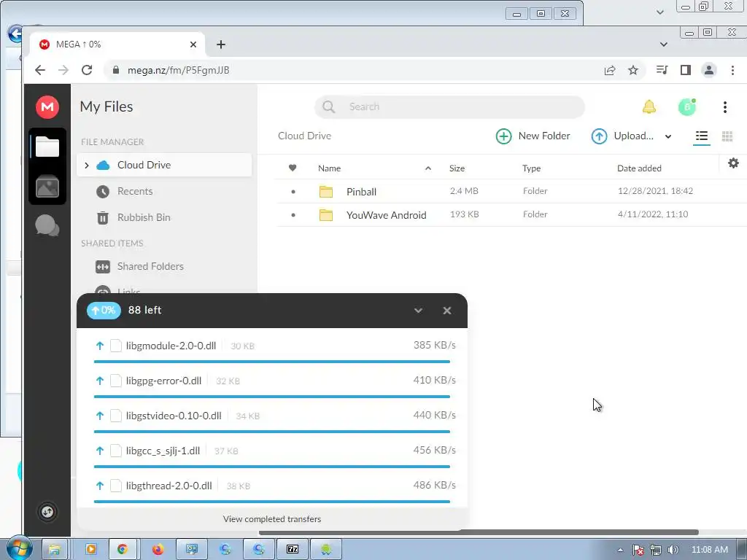Toggle the Name column sort arrow

click(427, 168)
